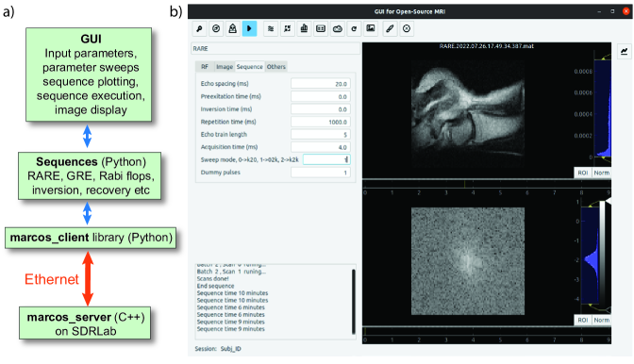634x364 pixels.
Task: Click the key icon in toolbar
Action: coord(199,28)
